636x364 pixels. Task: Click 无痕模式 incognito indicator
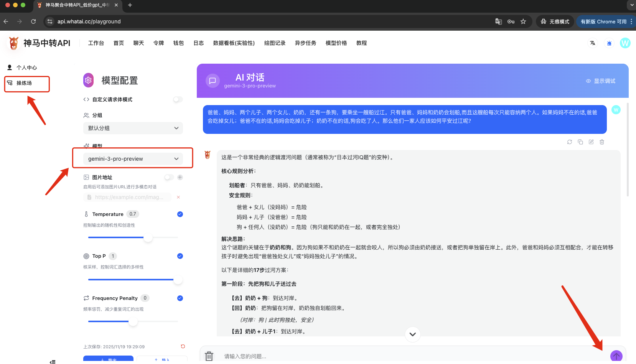(555, 21)
